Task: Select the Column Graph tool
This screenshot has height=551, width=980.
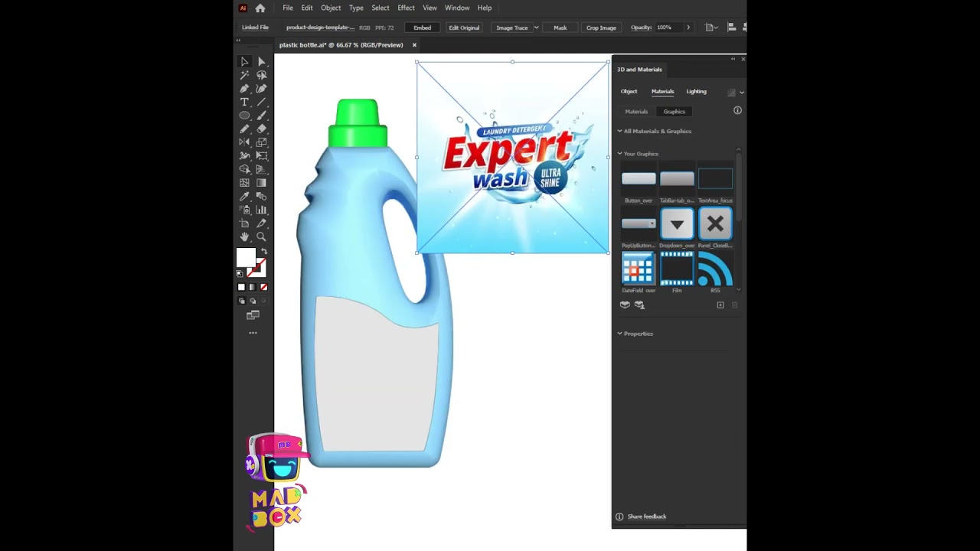Action: coord(261,210)
